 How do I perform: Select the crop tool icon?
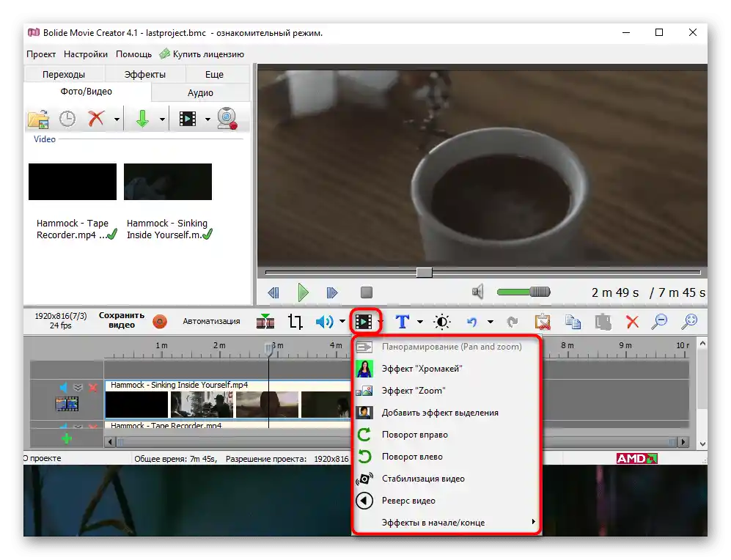click(x=295, y=322)
